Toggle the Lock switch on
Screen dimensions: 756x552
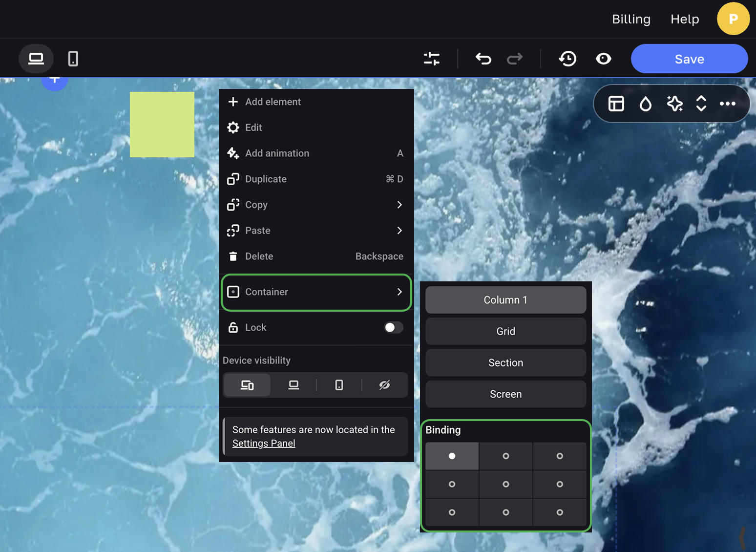(393, 327)
